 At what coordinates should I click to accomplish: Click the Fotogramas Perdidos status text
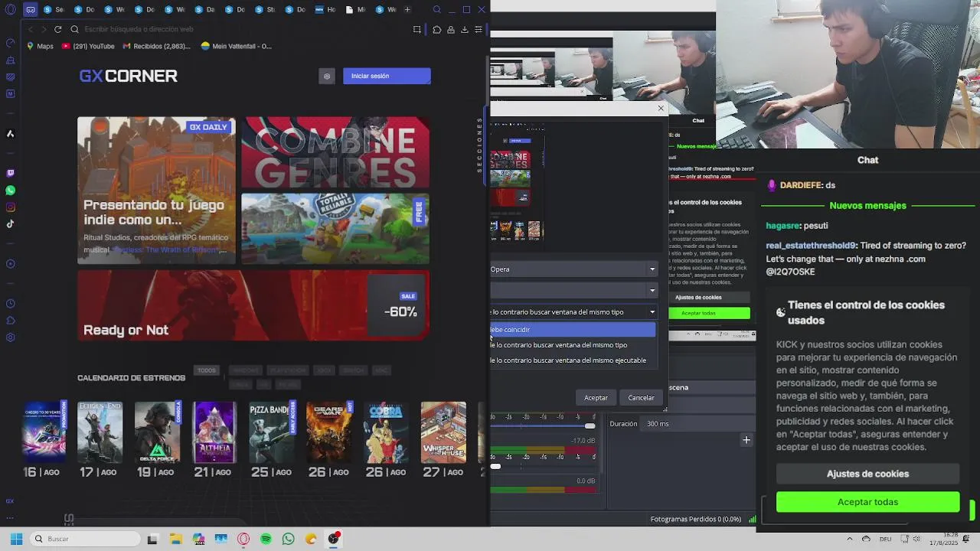click(x=695, y=519)
